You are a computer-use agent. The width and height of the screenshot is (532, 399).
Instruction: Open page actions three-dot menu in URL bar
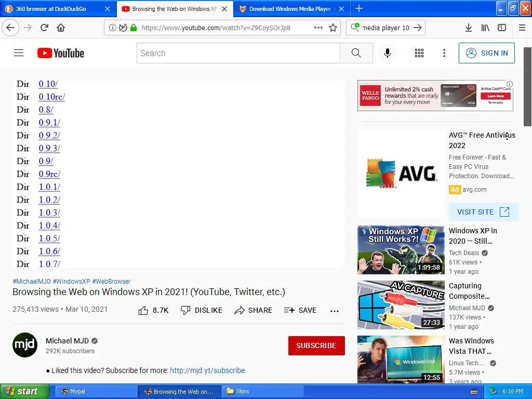pos(318,28)
